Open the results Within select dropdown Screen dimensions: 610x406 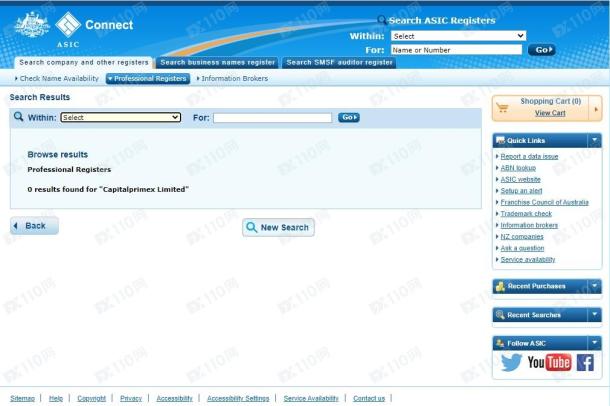pyautogui.click(x=121, y=117)
